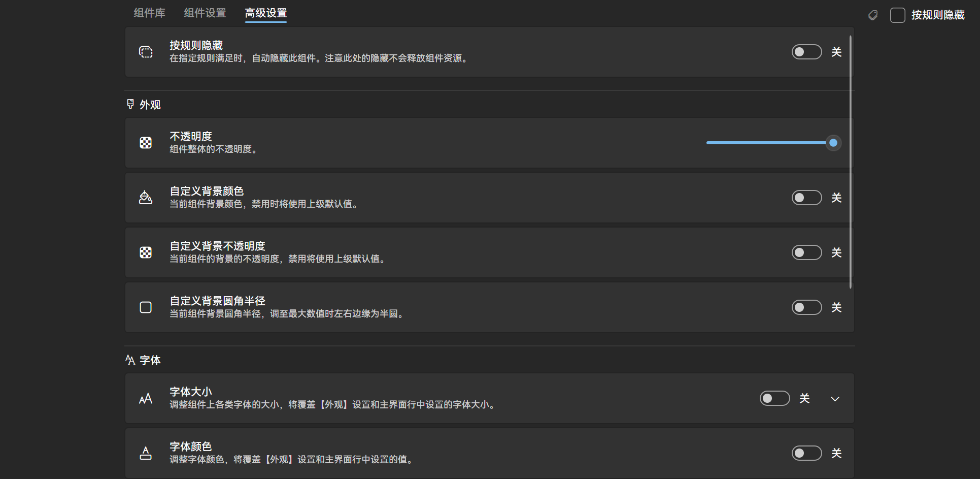Enable the 字体大小 toggle switch
The image size is (980, 479).
tap(775, 398)
